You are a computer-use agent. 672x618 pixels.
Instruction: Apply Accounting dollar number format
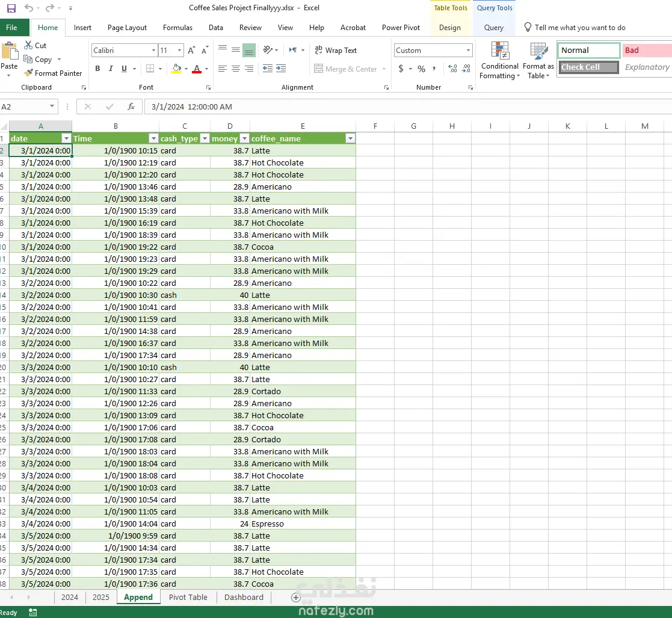401,69
